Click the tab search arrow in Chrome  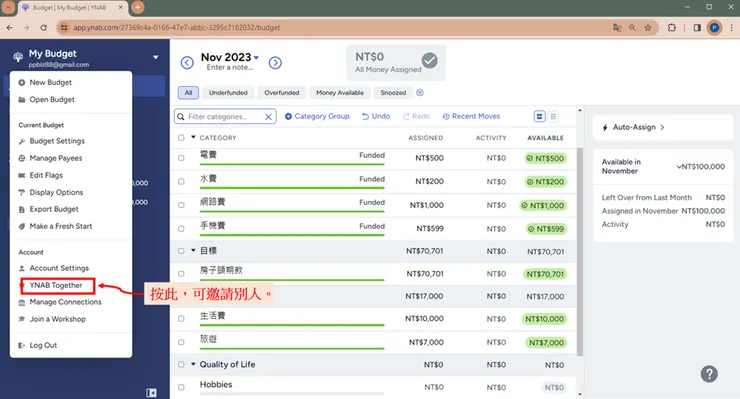(x=8, y=7)
